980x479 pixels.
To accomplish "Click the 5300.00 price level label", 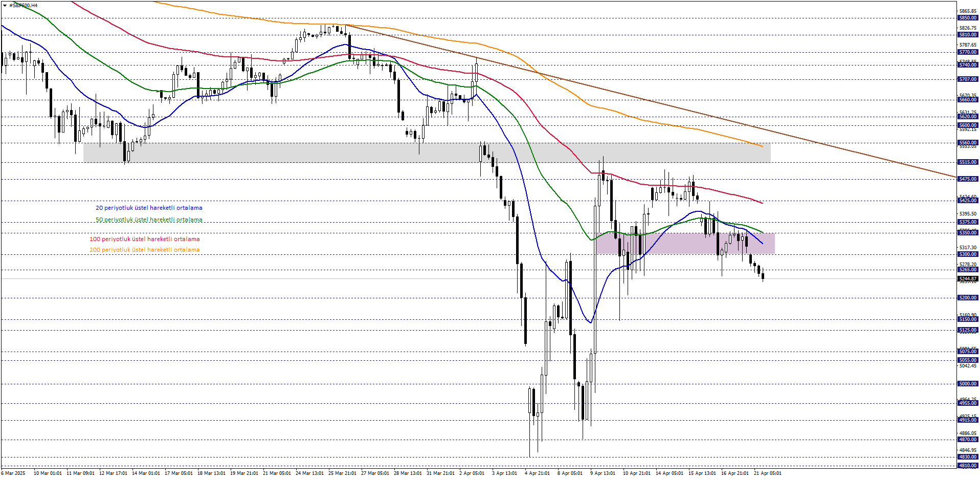I will coord(968,254).
